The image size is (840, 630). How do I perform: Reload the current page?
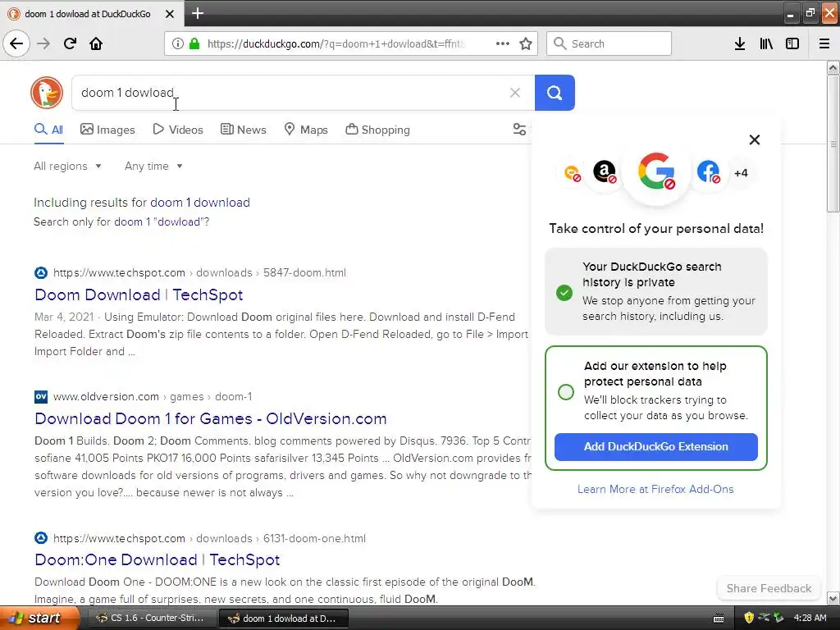click(70, 43)
